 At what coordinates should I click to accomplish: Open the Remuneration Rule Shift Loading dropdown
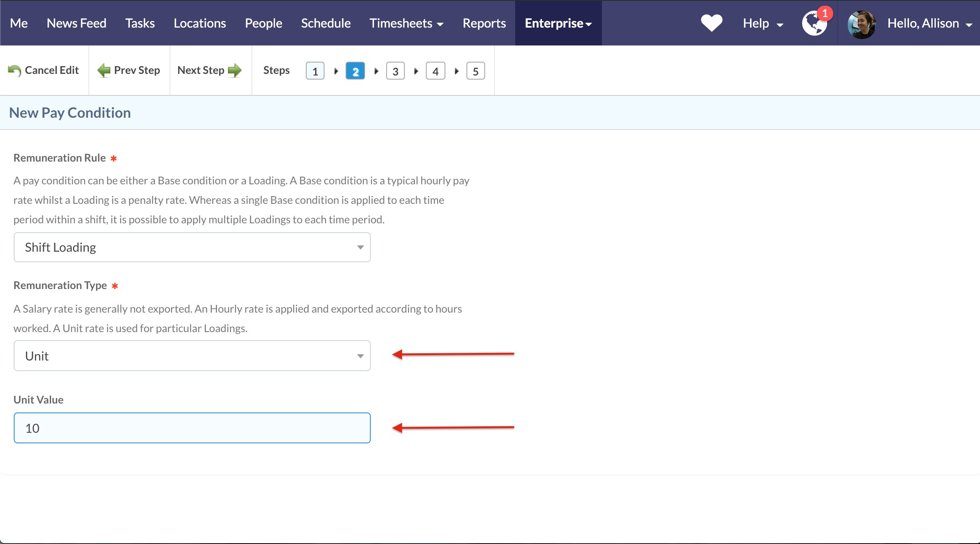click(192, 247)
